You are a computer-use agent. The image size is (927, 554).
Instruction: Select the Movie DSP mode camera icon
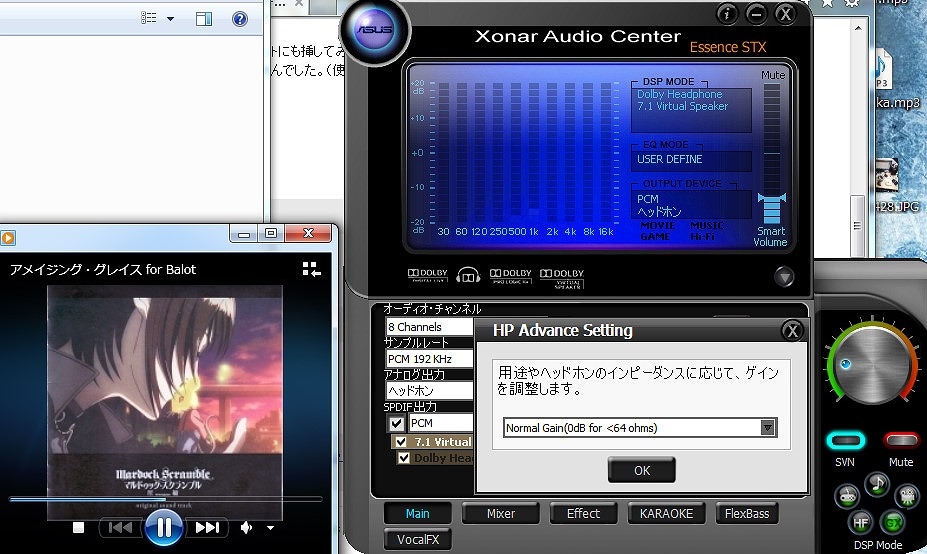pos(906,496)
